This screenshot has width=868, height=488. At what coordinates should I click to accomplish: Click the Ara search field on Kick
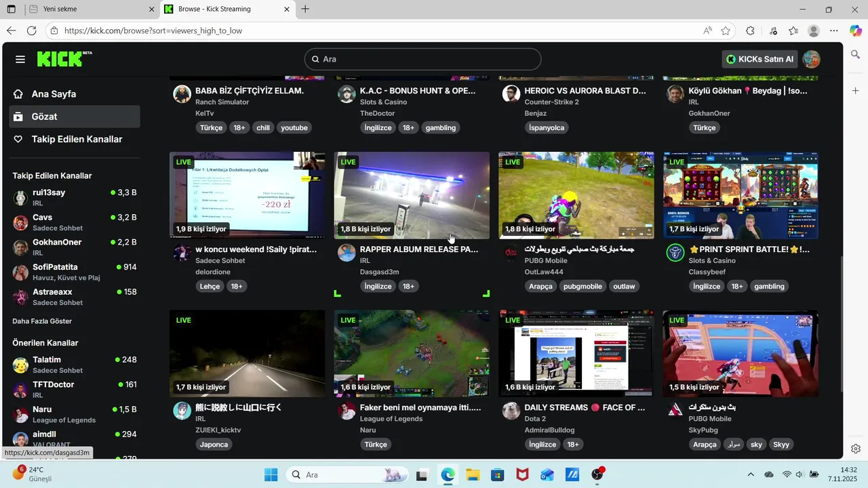click(x=422, y=59)
